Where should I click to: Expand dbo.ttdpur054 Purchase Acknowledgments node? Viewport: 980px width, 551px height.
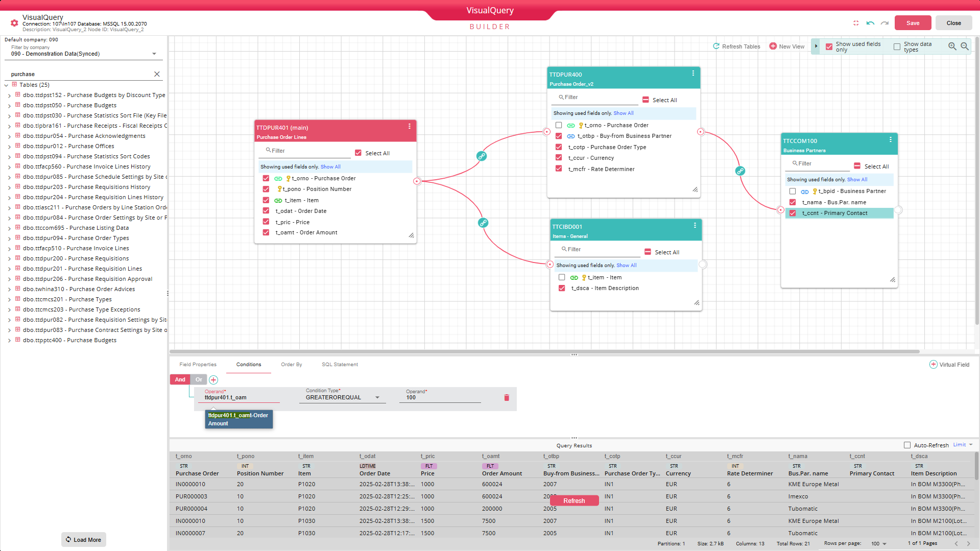[9, 136]
